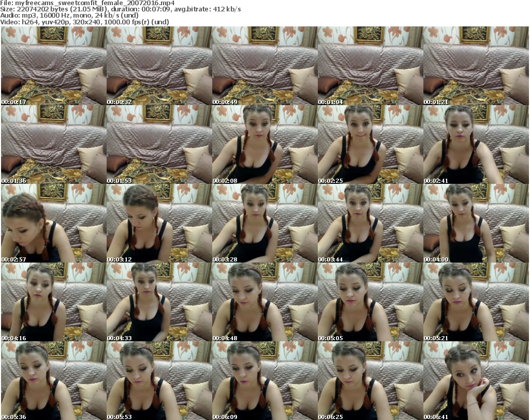
Task: Select the thumbnail stamped 00:02:57
Action: (54, 223)
